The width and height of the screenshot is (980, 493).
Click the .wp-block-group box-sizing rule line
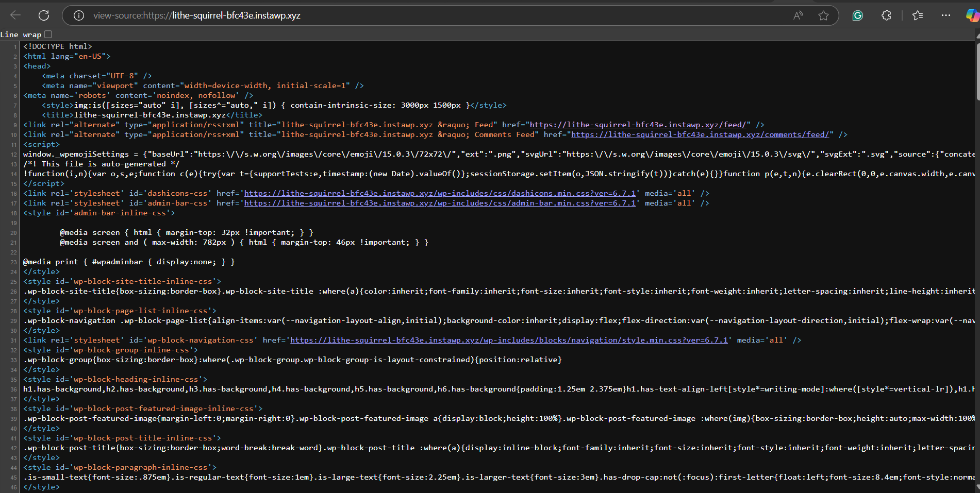click(292, 360)
